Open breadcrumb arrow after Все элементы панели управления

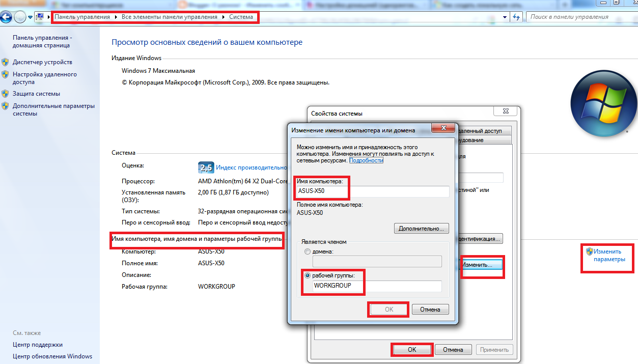223,17
